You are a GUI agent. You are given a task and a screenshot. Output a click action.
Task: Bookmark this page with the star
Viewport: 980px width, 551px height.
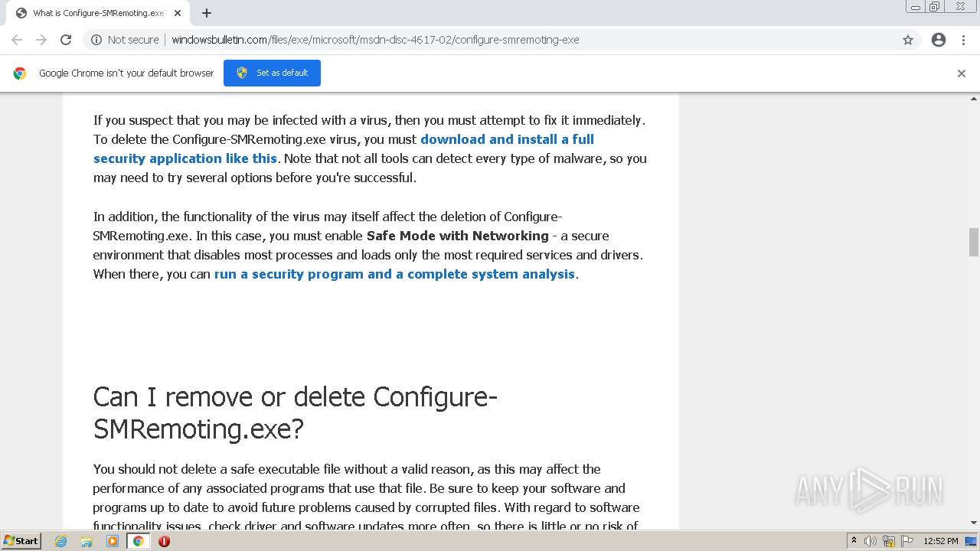point(908,40)
